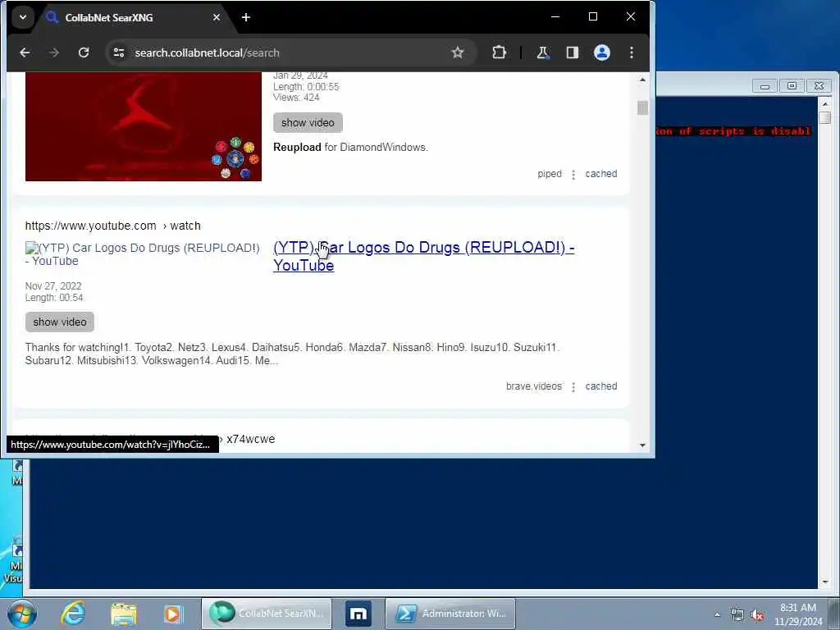
Task: Click the muted volume tray icon
Action: pyautogui.click(x=757, y=615)
